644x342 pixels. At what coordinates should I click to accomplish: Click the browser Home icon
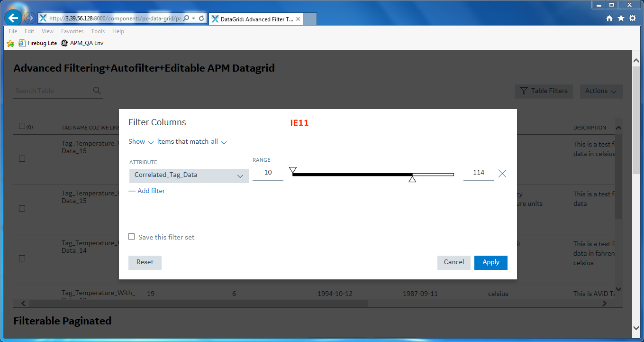pyautogui.click(x=609, y=18)
